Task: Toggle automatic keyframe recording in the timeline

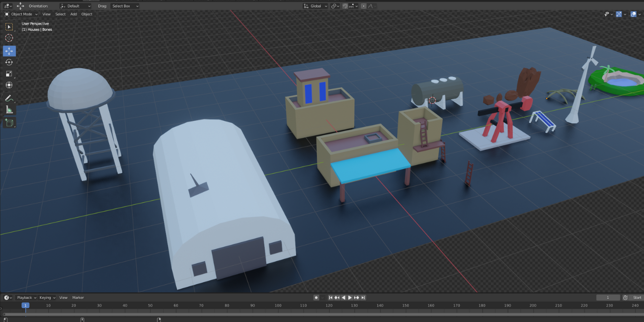Action: point(316,297)
